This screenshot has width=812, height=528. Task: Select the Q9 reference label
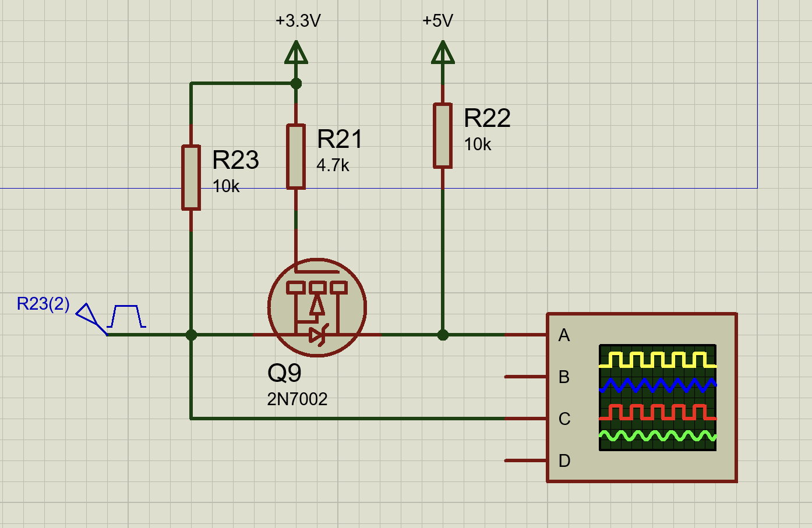tap(284, 373)
